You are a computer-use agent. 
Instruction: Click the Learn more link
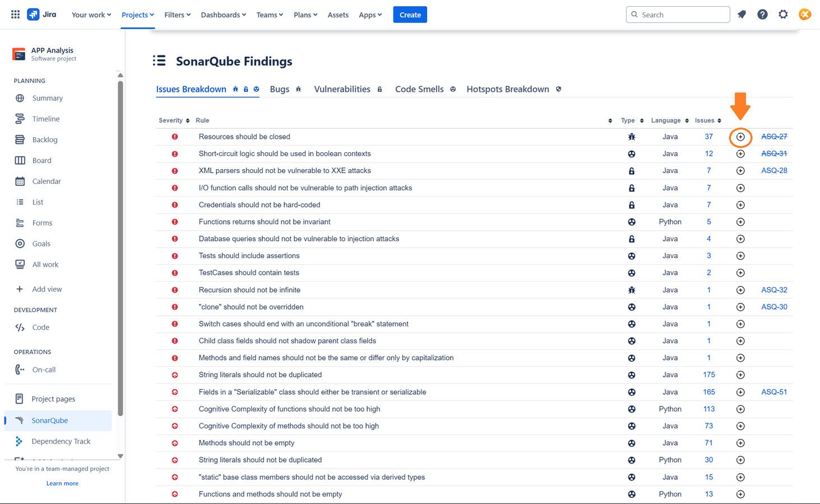(62, 483)
